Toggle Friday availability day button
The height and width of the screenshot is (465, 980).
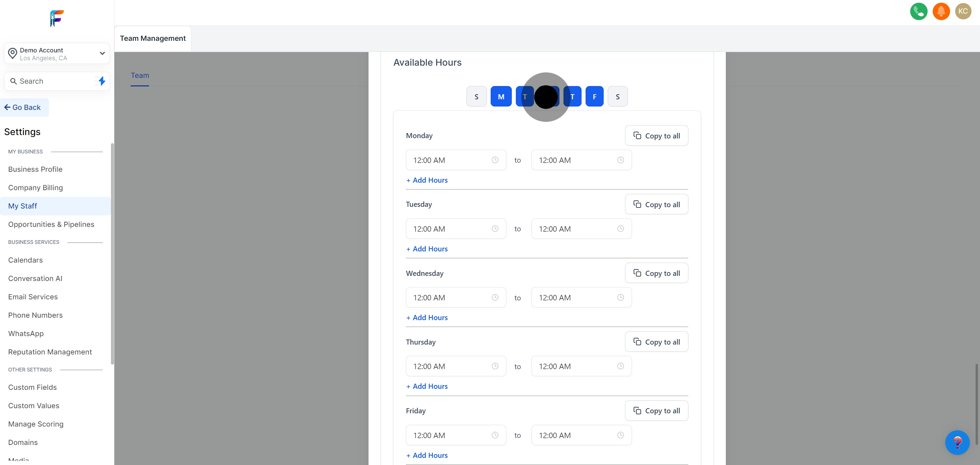[x=594, y=97]
